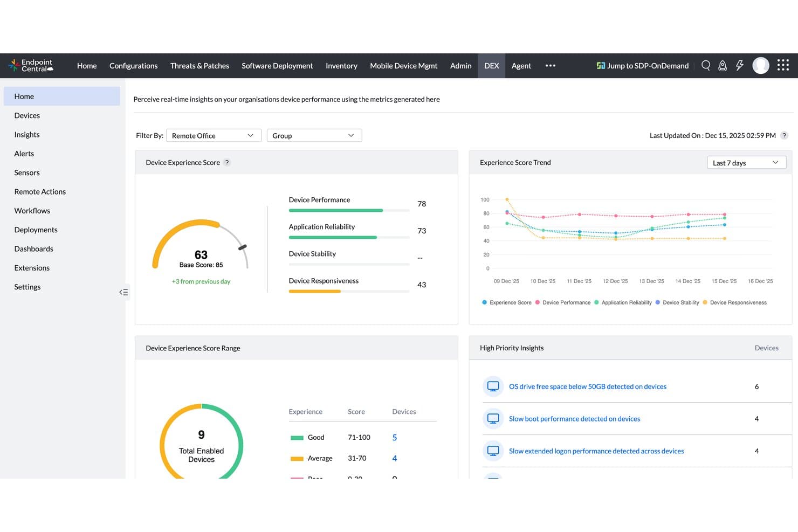798x532 pixels.
Task: Click help icon beside Last Updated On
Action: (x=784, y=135)
